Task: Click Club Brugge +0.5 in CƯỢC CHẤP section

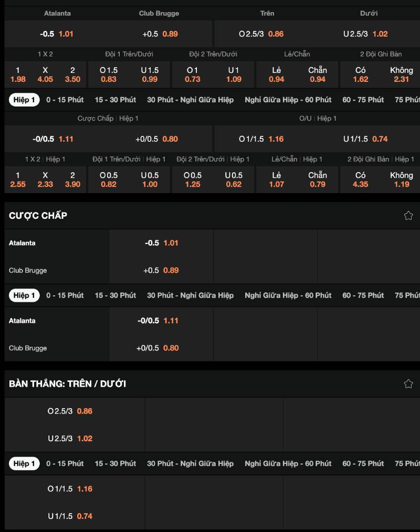Action: point(161,270)
